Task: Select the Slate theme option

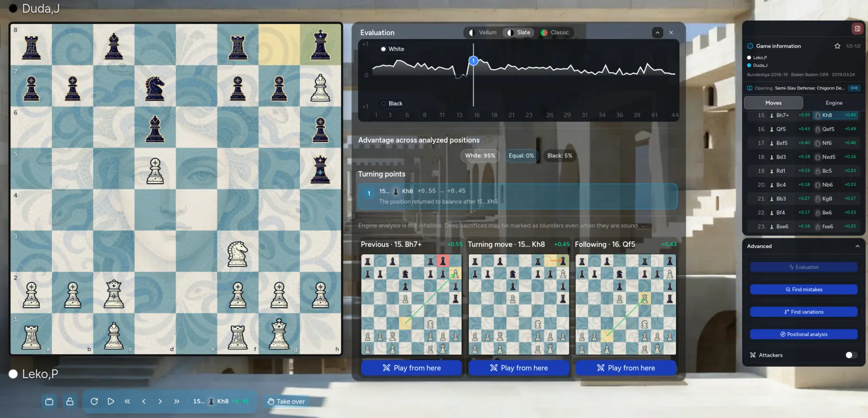Action: 519,32
